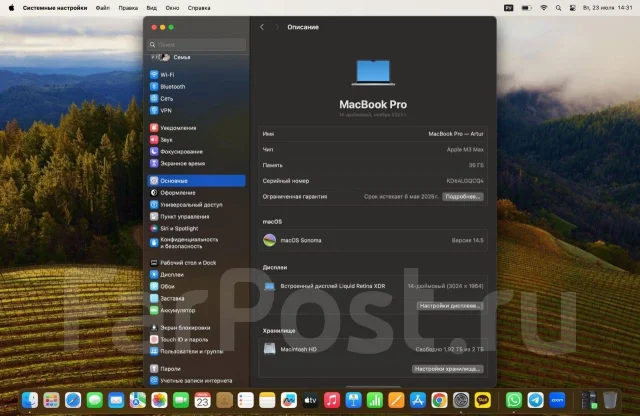Click the sidebar search field

point(196,44)
